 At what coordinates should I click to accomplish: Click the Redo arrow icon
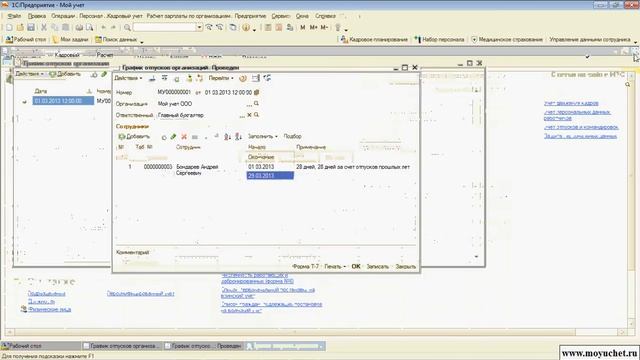tap(113, 27)
